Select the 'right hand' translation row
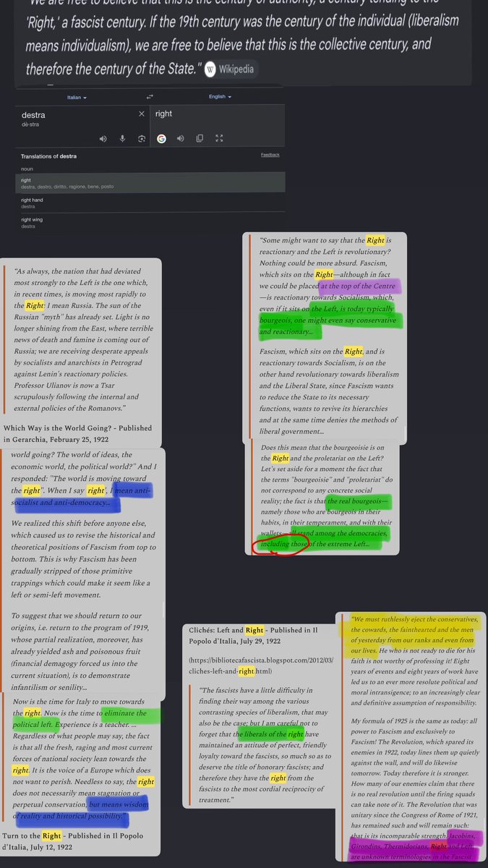488x868 pixels. (150, 202)
